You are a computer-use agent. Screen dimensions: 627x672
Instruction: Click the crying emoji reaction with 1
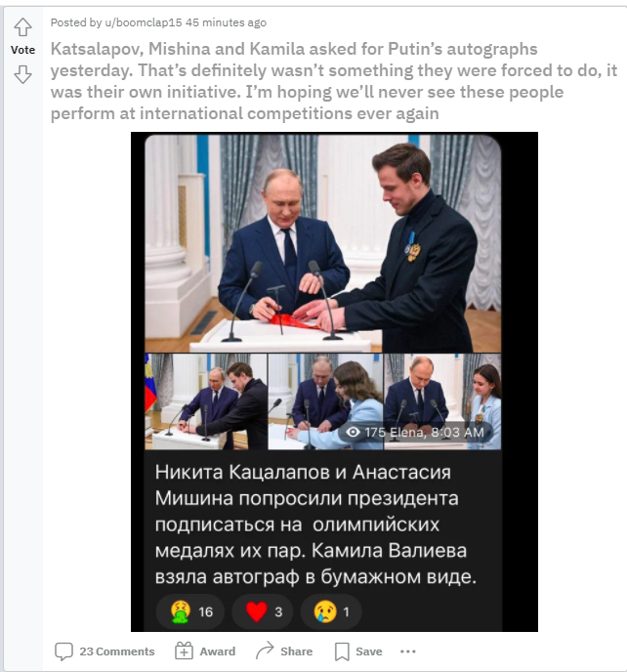[331, 611]
